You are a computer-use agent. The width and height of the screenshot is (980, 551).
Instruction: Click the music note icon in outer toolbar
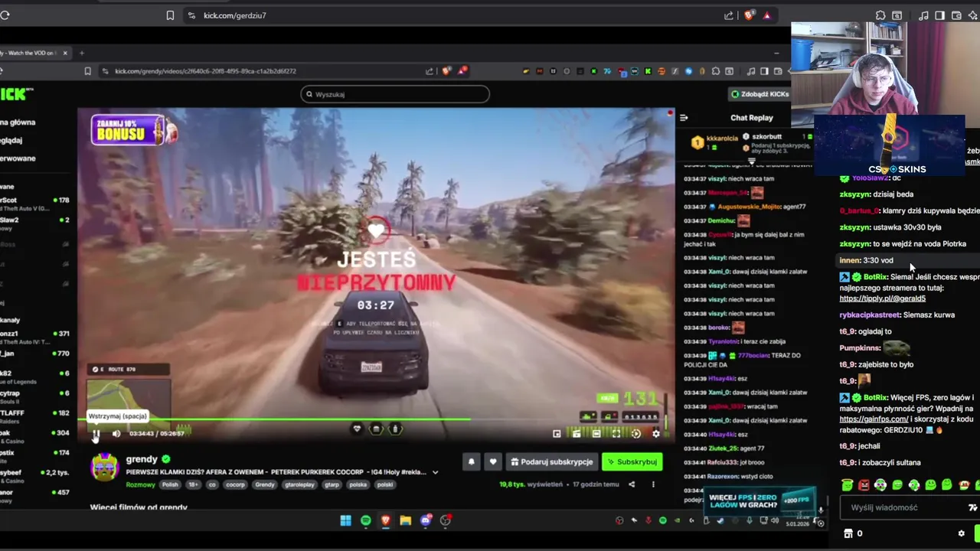coord(924,15)
